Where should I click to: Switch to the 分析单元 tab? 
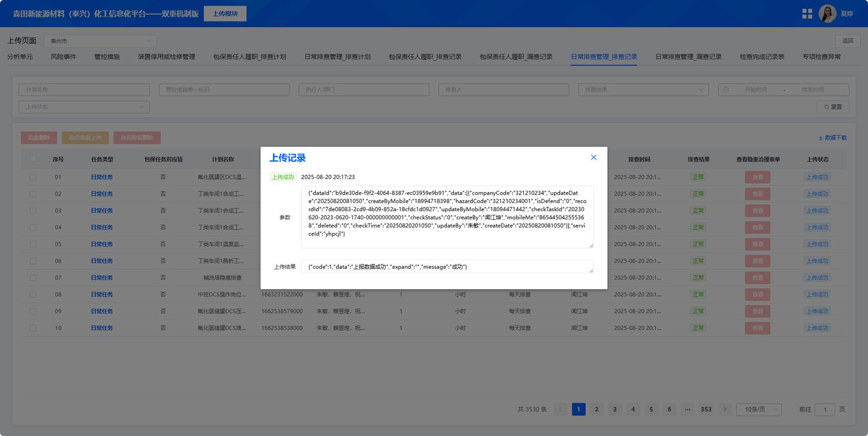(x=20, y=57)
